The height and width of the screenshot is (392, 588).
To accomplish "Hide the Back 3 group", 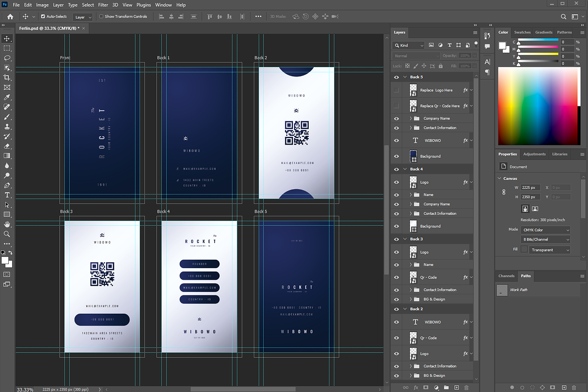I will click(396, 239).
